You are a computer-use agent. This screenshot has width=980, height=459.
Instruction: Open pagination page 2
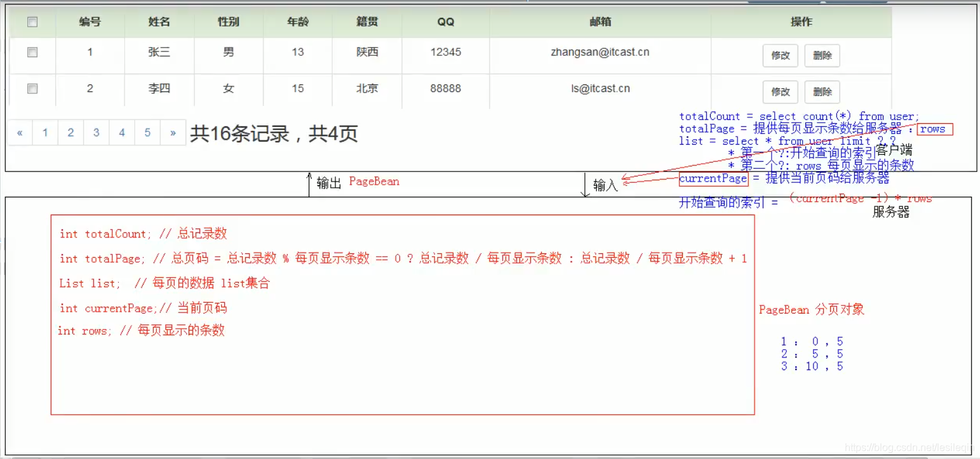70,133
